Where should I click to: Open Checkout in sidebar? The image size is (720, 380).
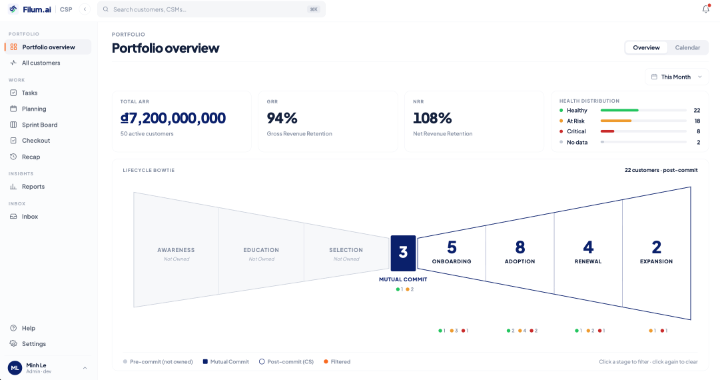click(x=48, y=140)
